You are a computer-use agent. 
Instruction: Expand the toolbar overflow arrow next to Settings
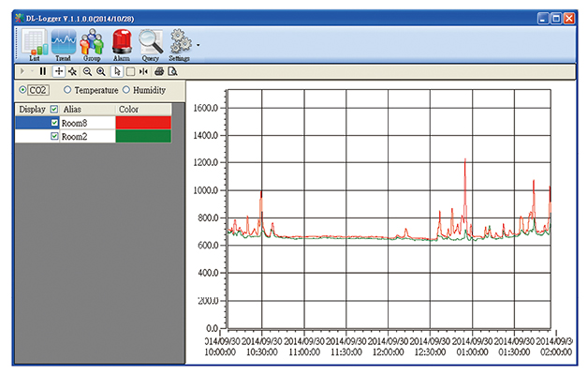tap(198, 45)
